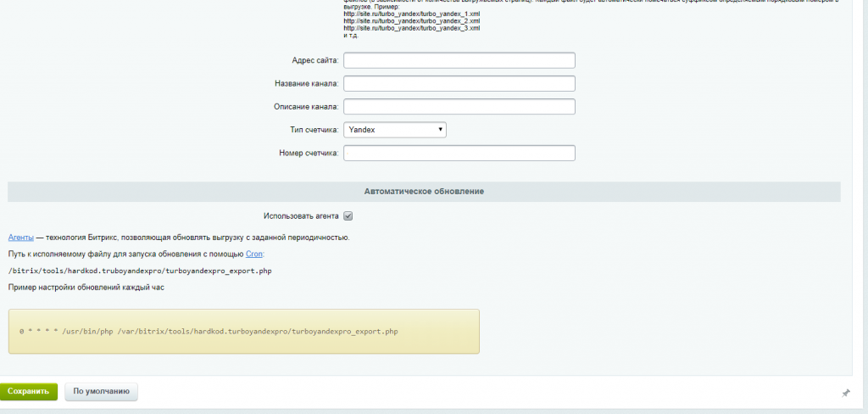Screen dimensions: 868x414
Task: Open the 'Тип счетчика' dropdown showing Yandex
Action: (395, 130)
